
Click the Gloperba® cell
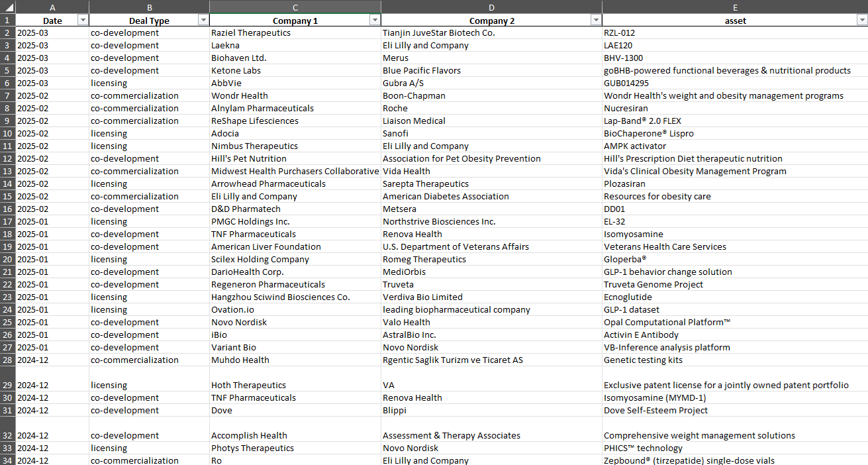(735, 260)
